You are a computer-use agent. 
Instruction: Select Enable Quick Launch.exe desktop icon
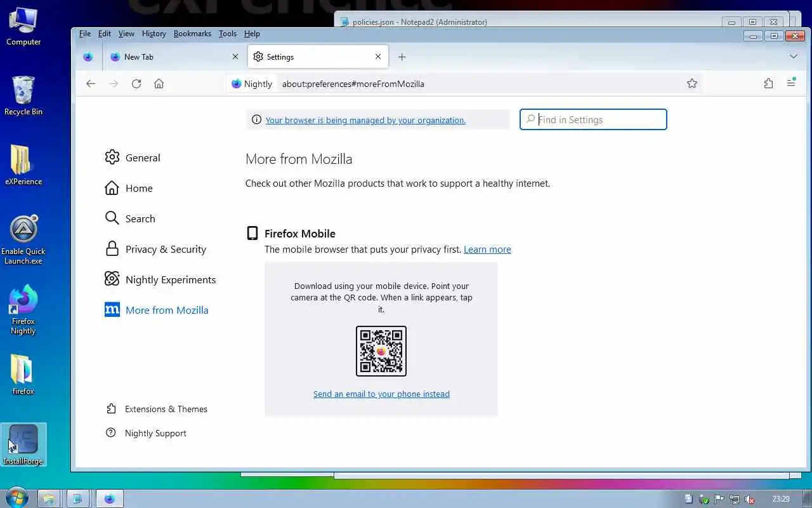pyautogui.click(x=23, y=239)
